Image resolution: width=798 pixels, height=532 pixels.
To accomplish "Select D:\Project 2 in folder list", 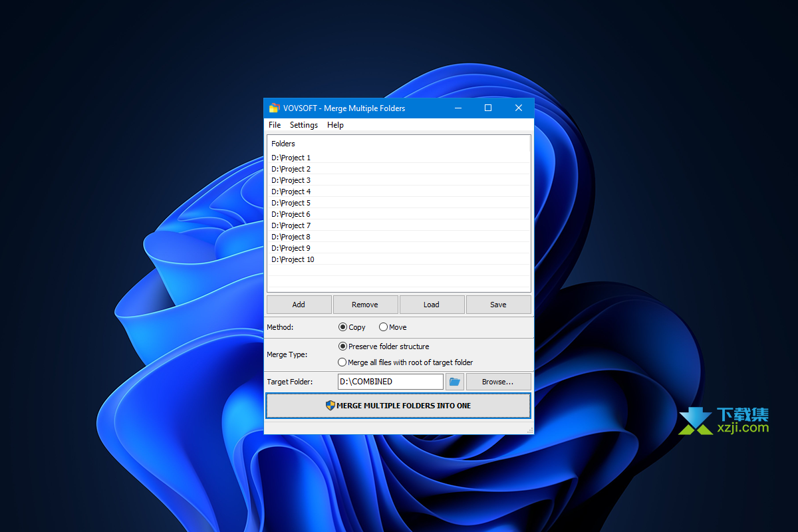I will [x=398, y=169].
